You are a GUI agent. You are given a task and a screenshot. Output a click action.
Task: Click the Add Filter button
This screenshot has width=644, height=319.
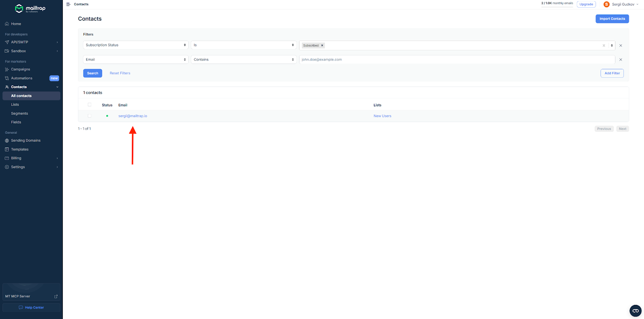[612, 73]
